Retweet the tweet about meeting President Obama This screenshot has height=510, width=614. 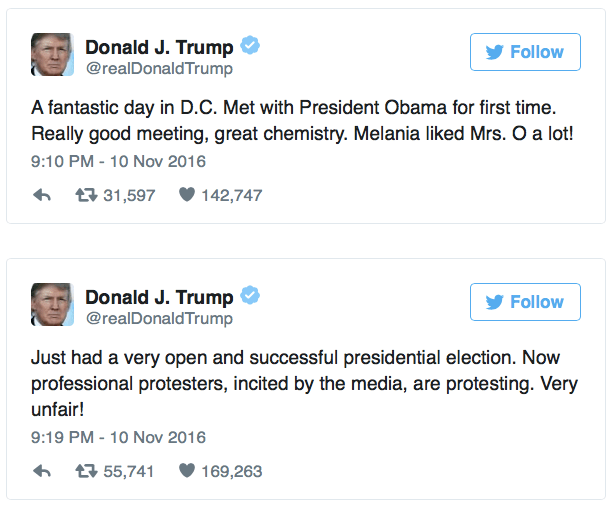point(87,196)
